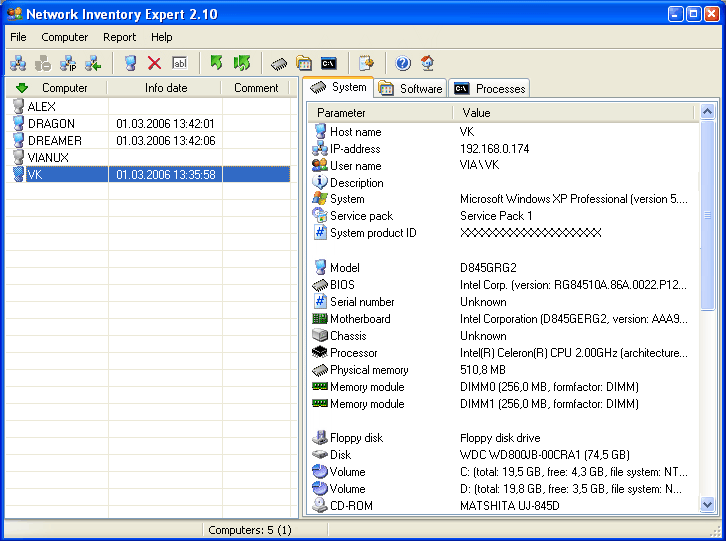
Task: Click the Value column header
Action: [x=574, y=113]
